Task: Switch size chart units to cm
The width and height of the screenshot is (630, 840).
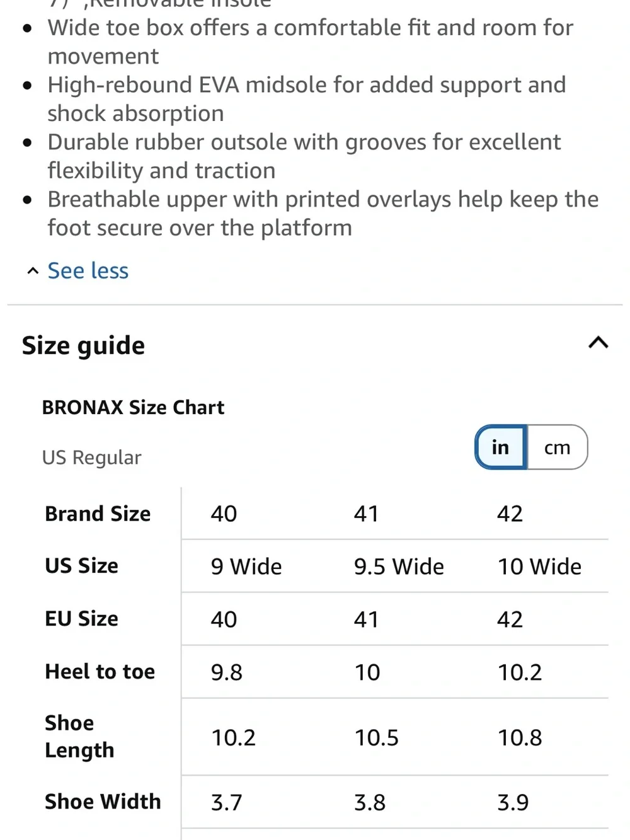Action: (558, 447)
